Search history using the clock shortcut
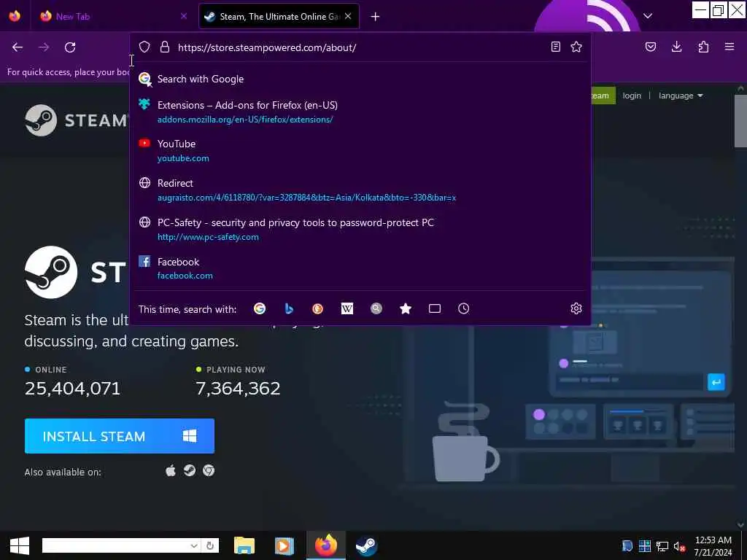Viewport: 747px width, 560px height. 463,308
